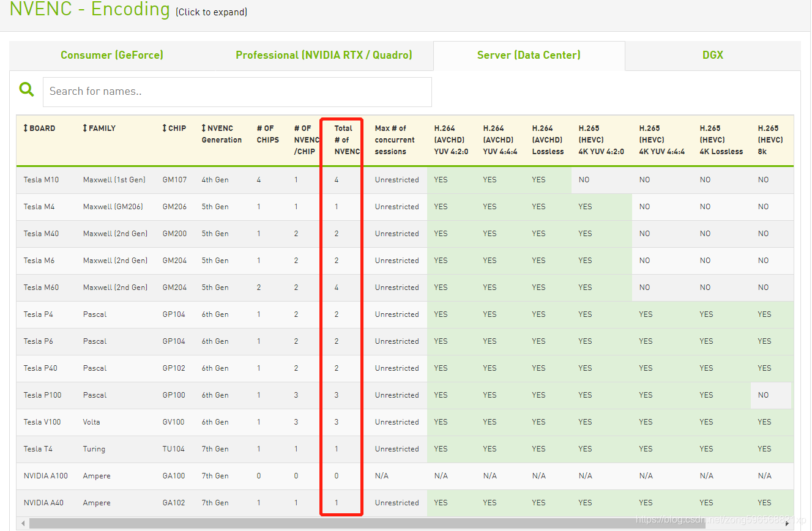Click H.265 (HEVC) 4K Lossless column header
The width and height of the screenshot is (812, 531).
(x=721, y=140)
